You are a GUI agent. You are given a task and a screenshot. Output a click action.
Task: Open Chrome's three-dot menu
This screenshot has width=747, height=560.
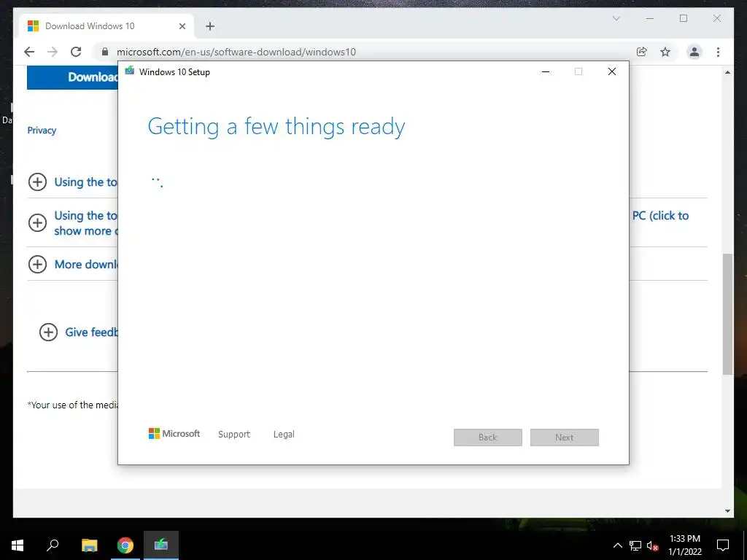coord(718,52)
